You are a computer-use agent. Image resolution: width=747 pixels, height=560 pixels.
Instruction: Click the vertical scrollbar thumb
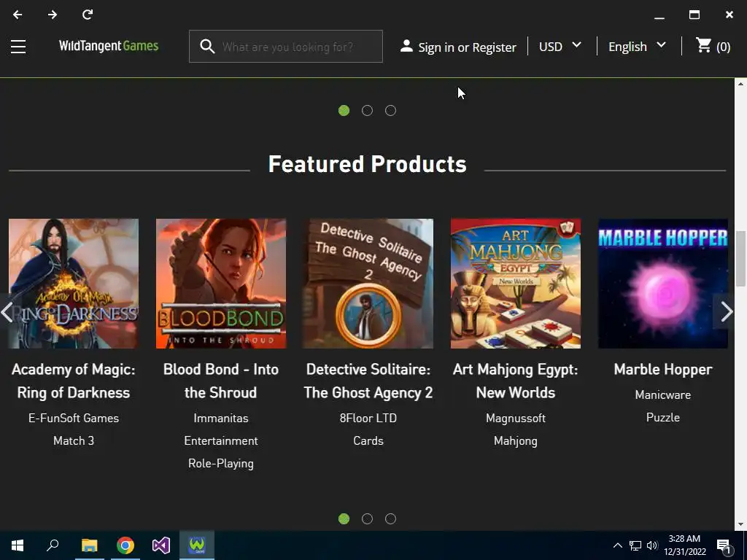[740, 259]
